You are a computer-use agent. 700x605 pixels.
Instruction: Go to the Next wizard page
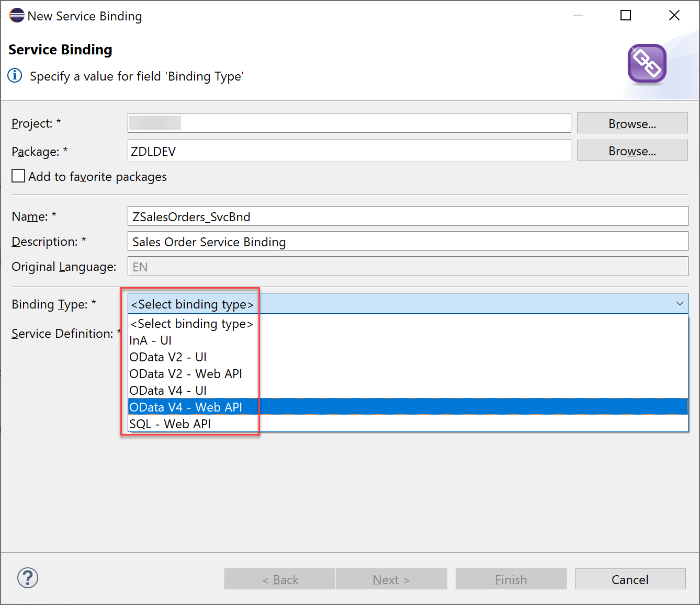391,579
